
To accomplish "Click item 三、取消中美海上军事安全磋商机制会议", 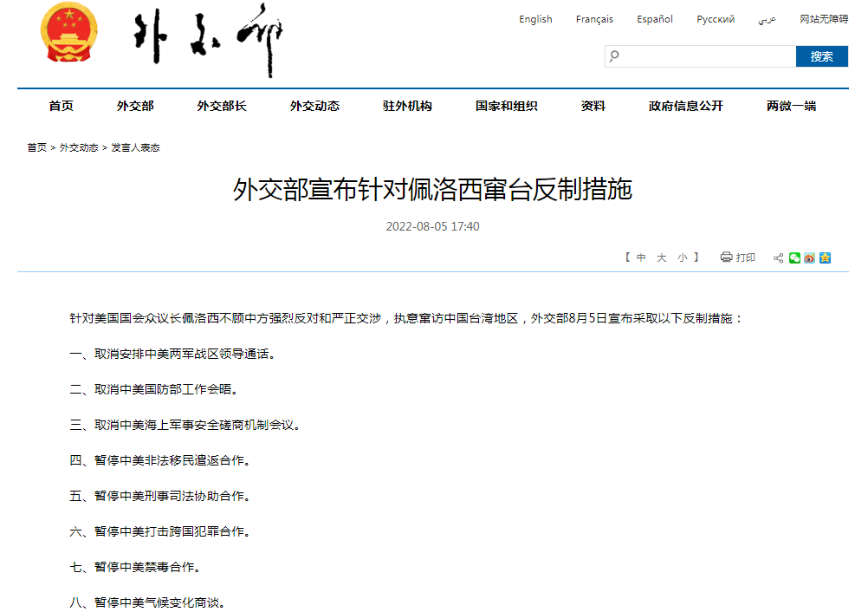I will (186, 425).
